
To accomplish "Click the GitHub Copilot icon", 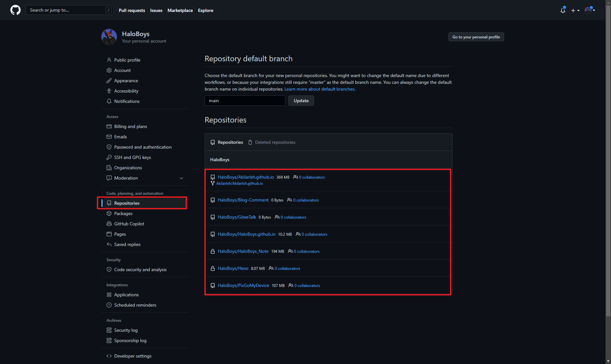I will click(109, 224).
